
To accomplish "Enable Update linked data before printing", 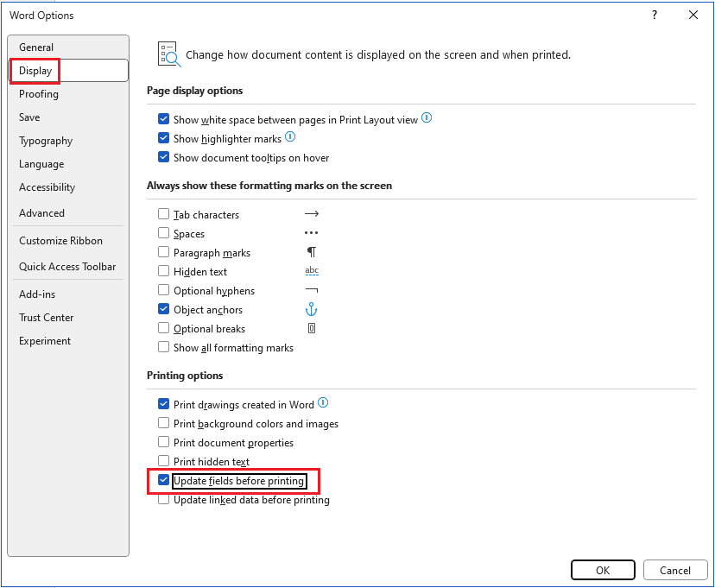I will pyautogui.click(x=164, y=500).
